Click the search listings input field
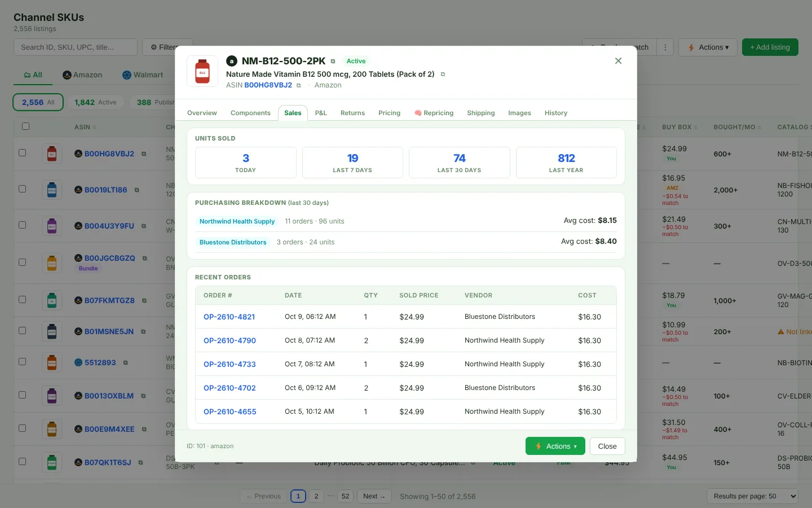The width and height of the screenshot is (812, 508). click(x=76, y=47)
